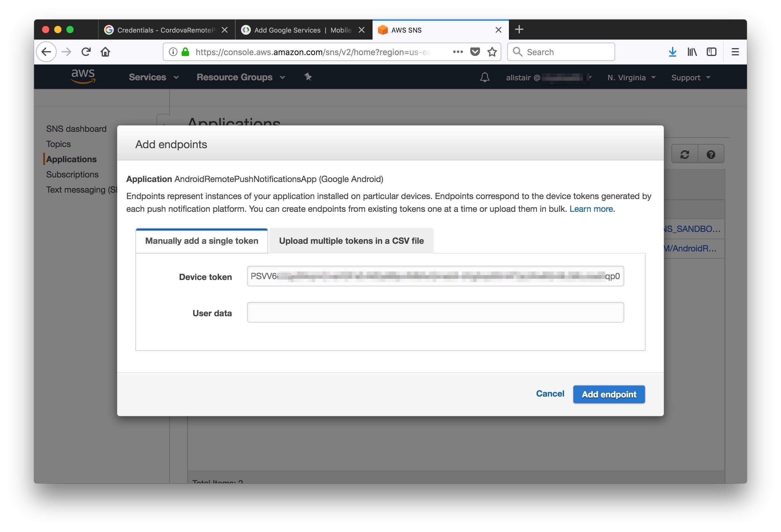Click the Add endpoint button

609,394
